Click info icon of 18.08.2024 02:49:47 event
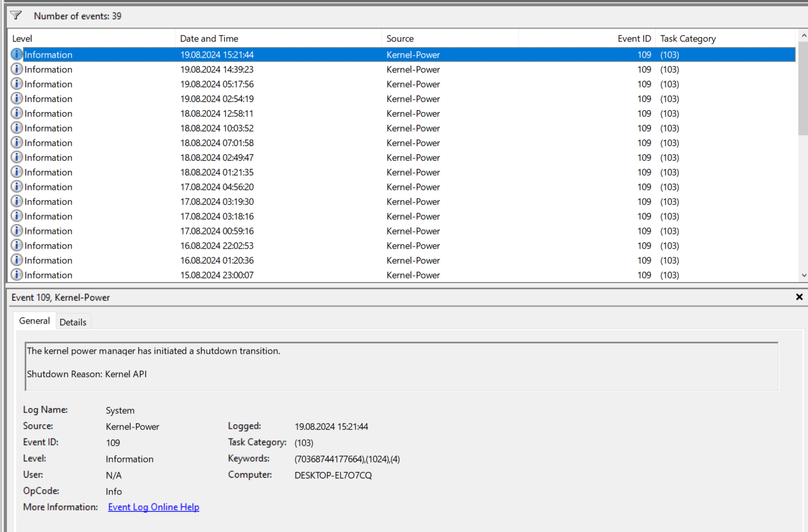The image size is (808, 532). 17,157
